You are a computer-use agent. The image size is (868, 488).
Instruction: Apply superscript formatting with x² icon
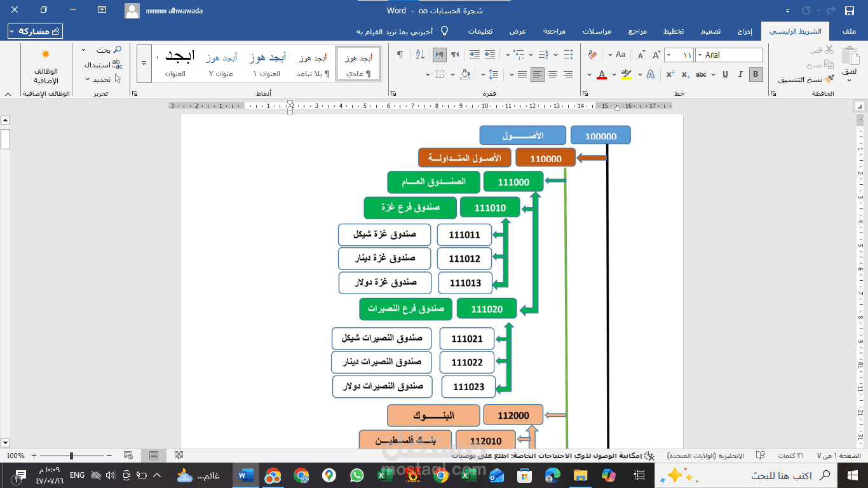(x=670, y=74)
